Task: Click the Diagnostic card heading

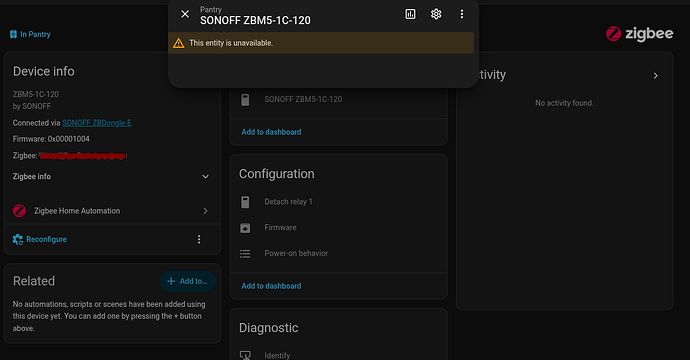Action: pyautogui.click(x=268, y=328)
